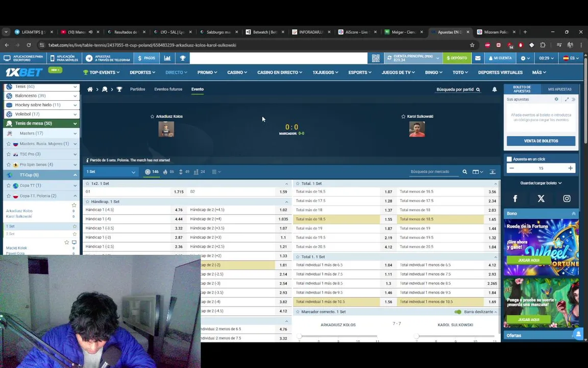Enable Apuesta en un click checkbox
Viewport: 588px width, 368px height.
tap(509, 159)
